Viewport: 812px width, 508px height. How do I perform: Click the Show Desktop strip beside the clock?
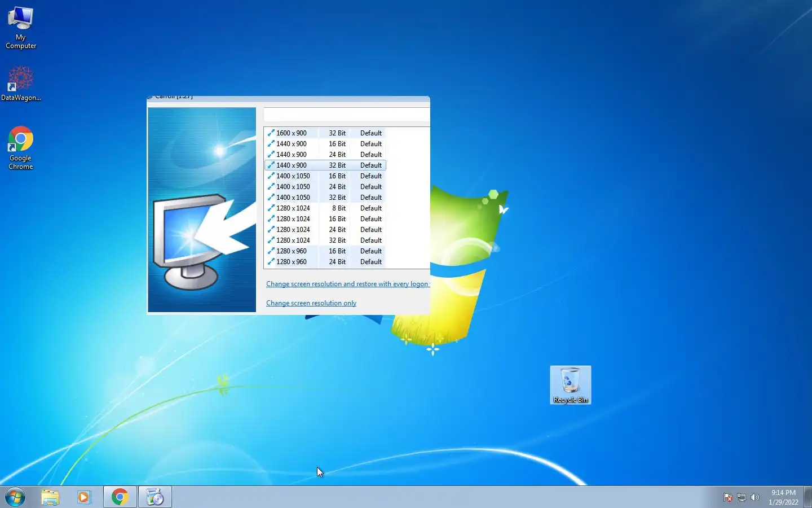pyautogui.click(x=807, y=497)
